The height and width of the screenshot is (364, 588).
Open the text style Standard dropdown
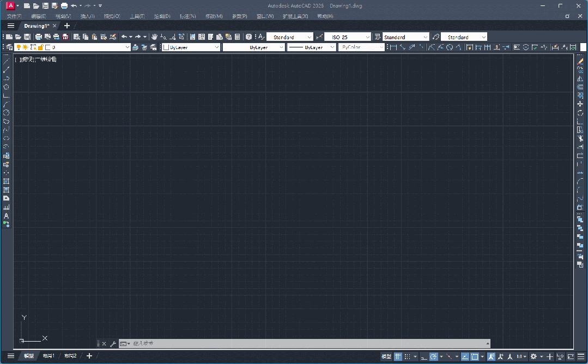[290, 37]
